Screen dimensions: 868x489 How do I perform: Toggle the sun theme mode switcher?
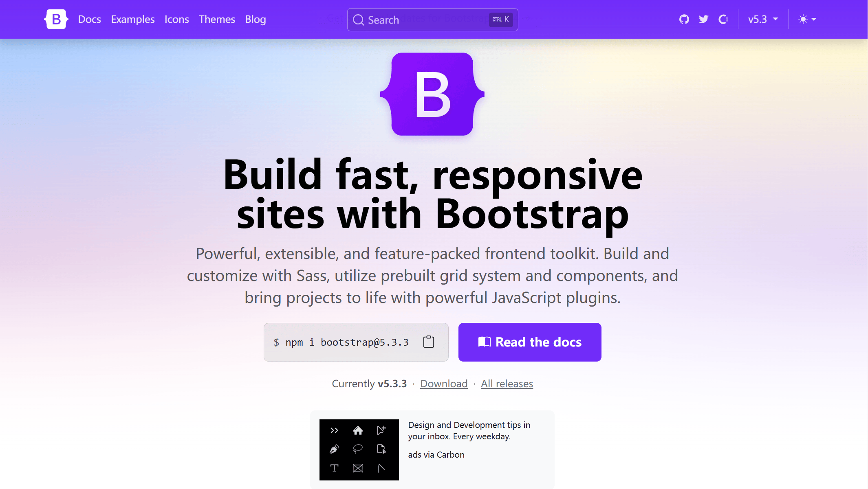pos(803,19)
